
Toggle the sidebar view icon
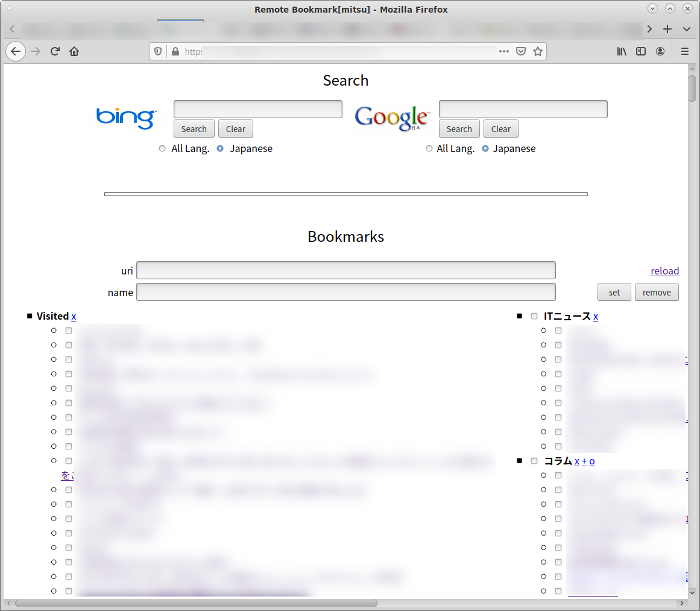click(641, 52)
